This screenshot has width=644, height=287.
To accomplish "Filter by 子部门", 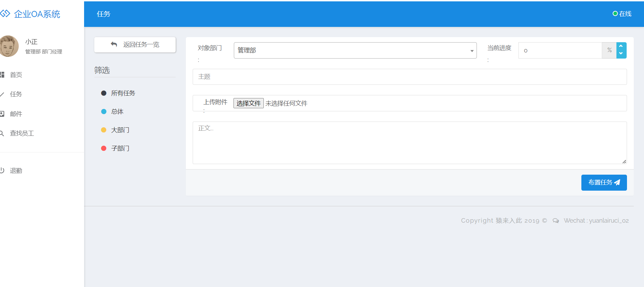I will click(120, 148).
